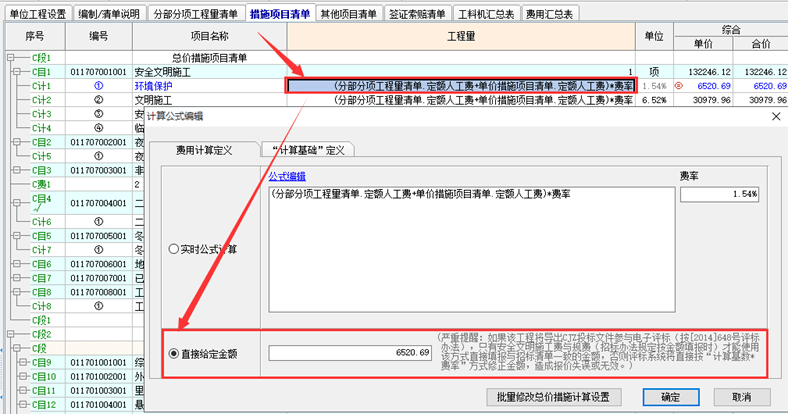This screenshot has height=414, width=788.
Task: Open the 单位工程设置 tab
Action: click(38, 14)
